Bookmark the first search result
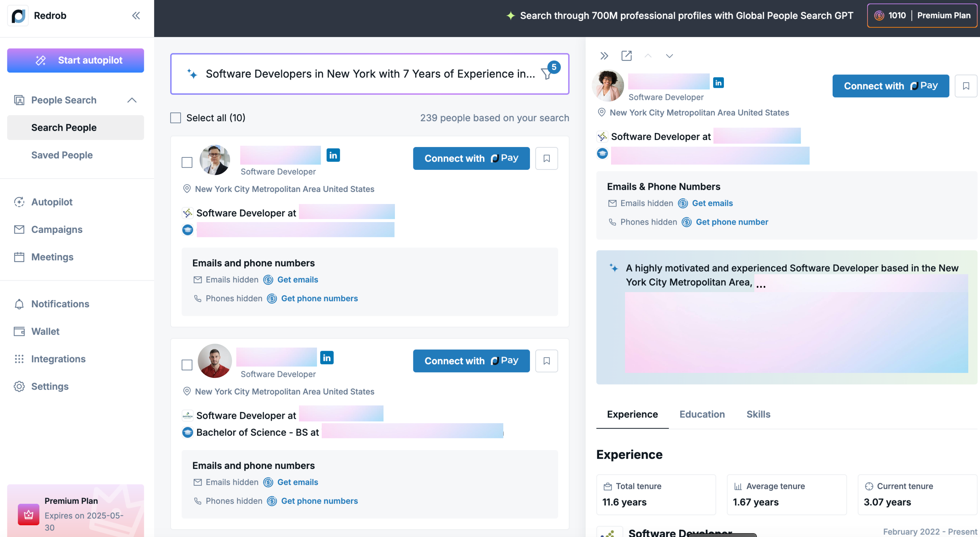Viewport: 980px width, 537px height. (546, 158)
